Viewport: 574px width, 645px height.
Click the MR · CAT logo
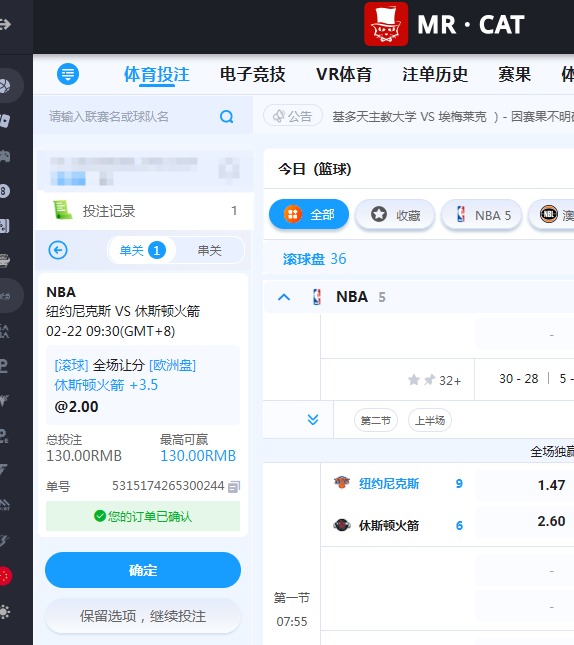(444, 24)
